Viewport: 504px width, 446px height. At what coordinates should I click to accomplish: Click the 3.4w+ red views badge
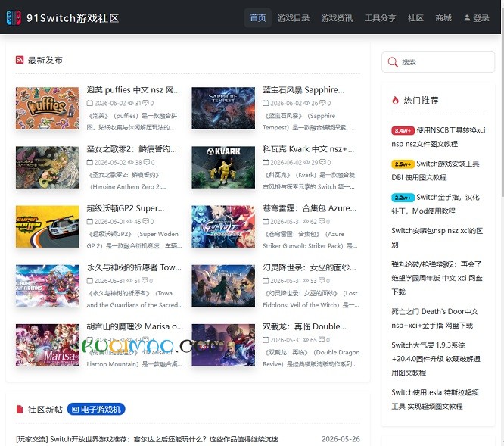pos(403,130)
